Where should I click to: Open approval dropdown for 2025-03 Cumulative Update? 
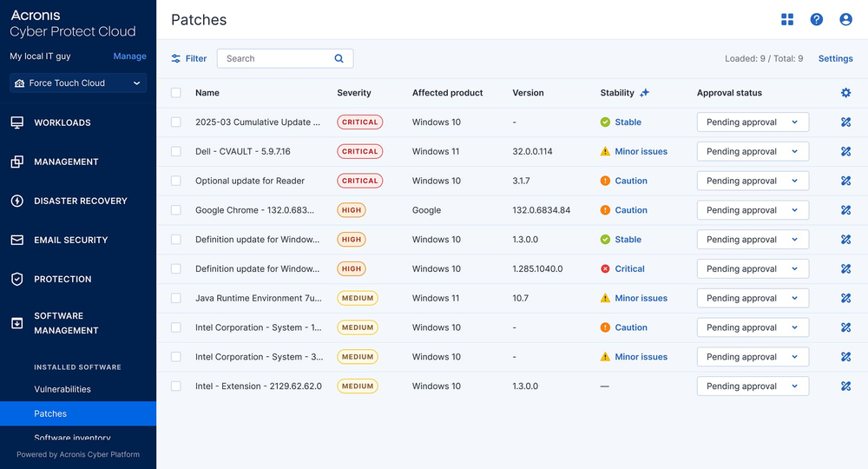click(x=753, y=122)
